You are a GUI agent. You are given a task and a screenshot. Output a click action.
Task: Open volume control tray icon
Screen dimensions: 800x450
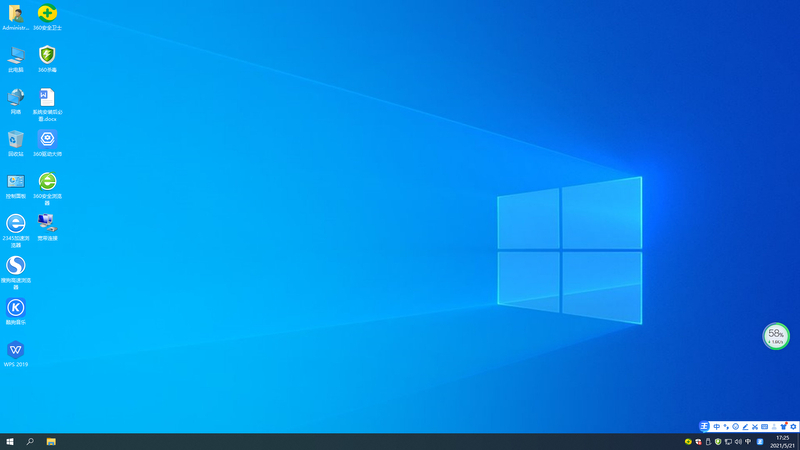pyautogui.click(x=738, y=442)
